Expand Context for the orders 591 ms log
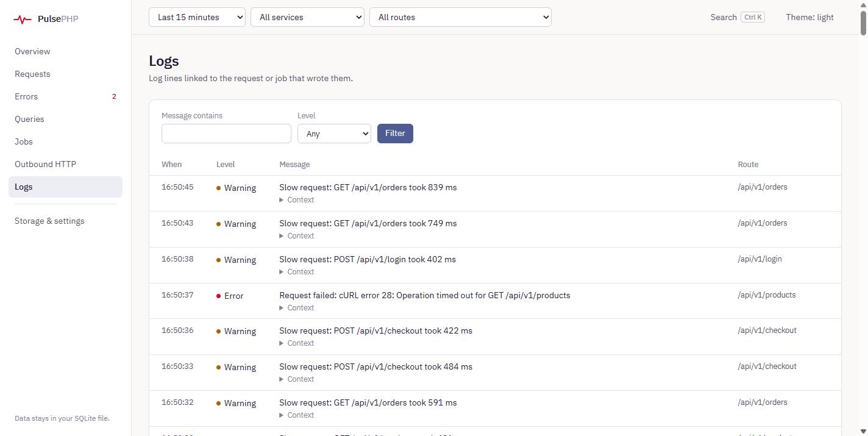Screen dimensions: 868x436 (x=297, y=415)
